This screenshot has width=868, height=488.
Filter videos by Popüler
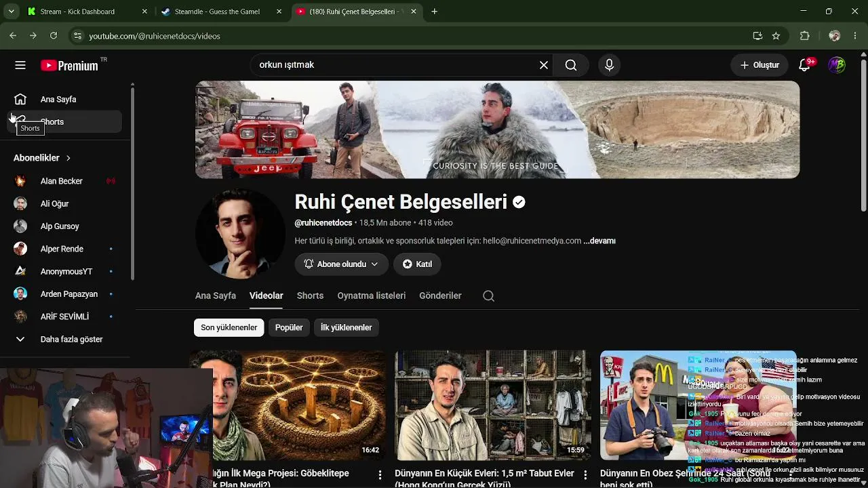click(289, 327)
